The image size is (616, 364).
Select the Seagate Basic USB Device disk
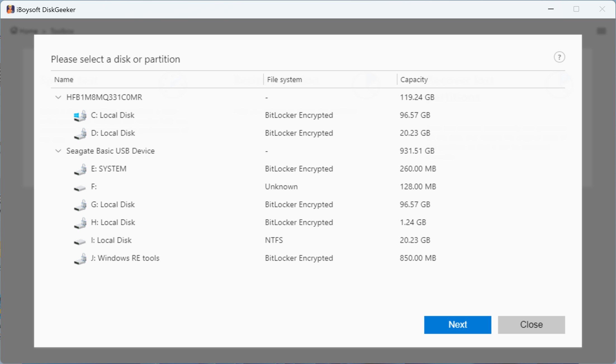click(110, 151)
